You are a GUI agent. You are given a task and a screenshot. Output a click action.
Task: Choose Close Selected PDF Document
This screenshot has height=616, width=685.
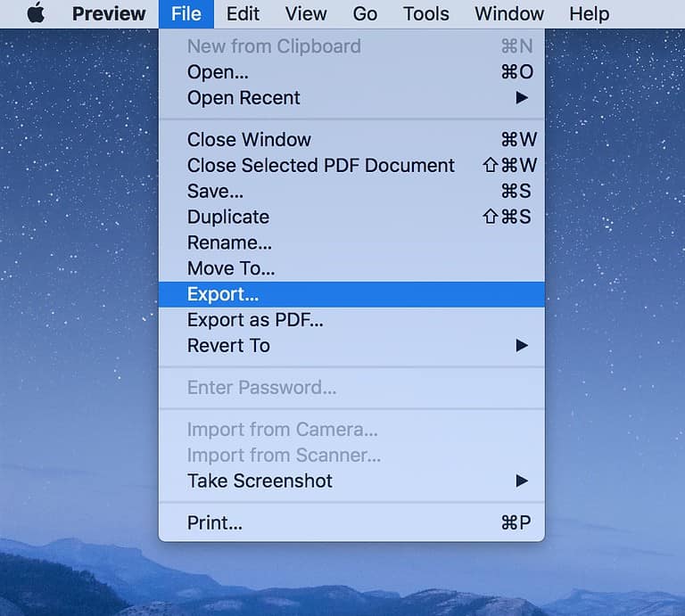pos(320,166)
